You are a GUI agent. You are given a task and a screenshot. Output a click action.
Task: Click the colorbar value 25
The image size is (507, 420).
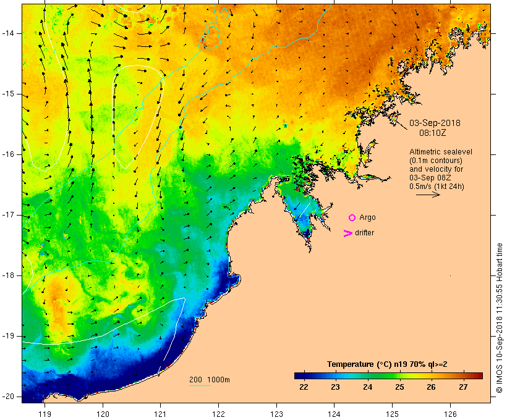[399, 387]
